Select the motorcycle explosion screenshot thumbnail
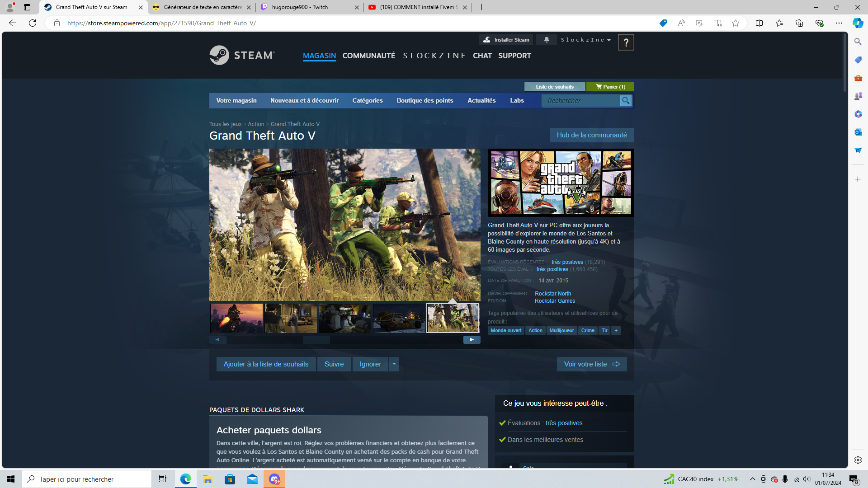The height and width of the screenshot is (488, 868). (x=236, y=318)
